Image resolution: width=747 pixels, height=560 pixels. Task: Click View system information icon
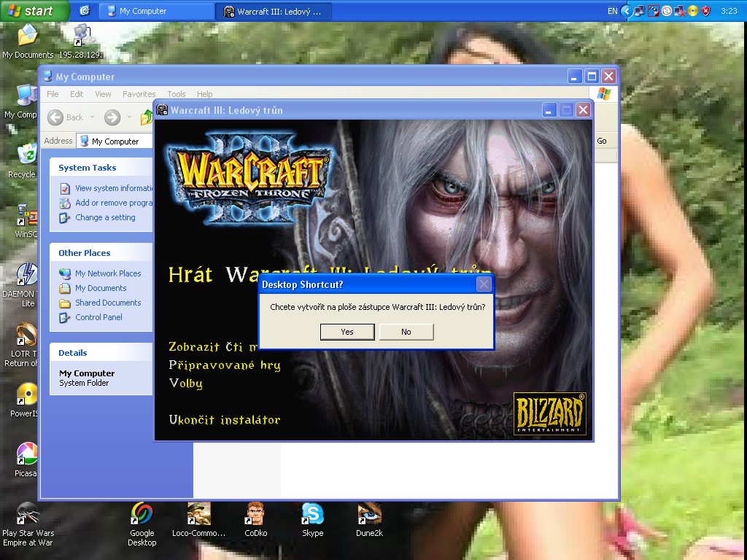click(x=65, y=189)
